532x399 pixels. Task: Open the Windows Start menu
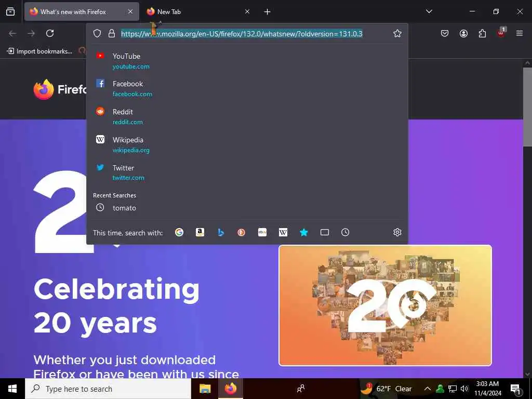click(12, 389)
